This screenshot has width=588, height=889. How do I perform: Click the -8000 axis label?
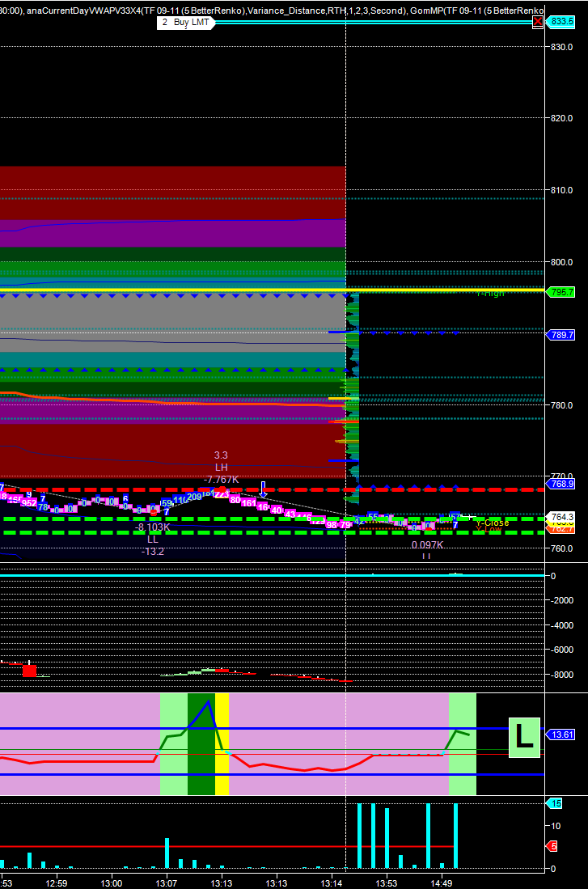[561, 675]
